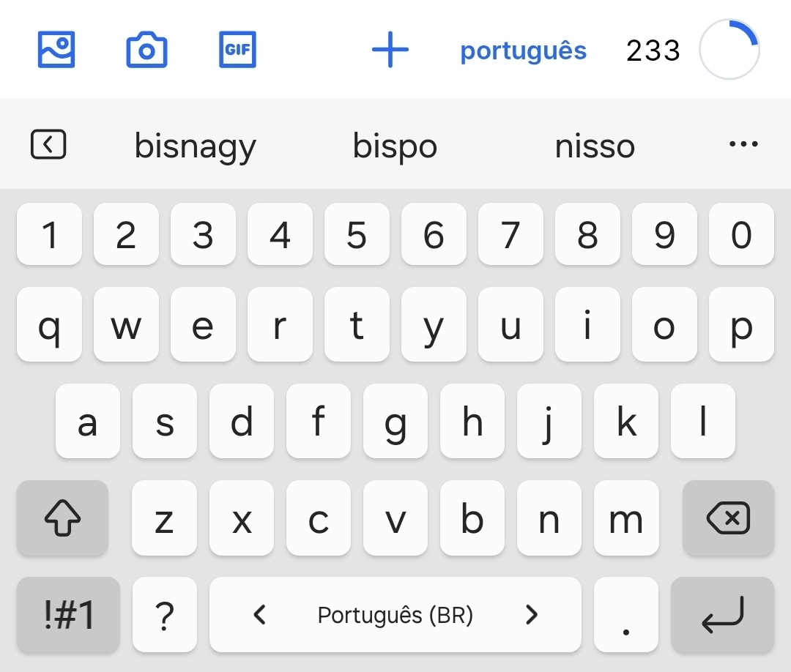Collapse suggestions with back arrow icon
This screenshot has width=791, height=672.
tap(48, 144)
